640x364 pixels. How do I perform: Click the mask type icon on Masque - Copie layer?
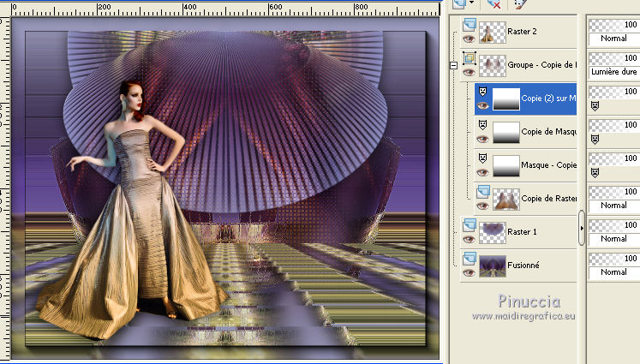tap(482, 159)
